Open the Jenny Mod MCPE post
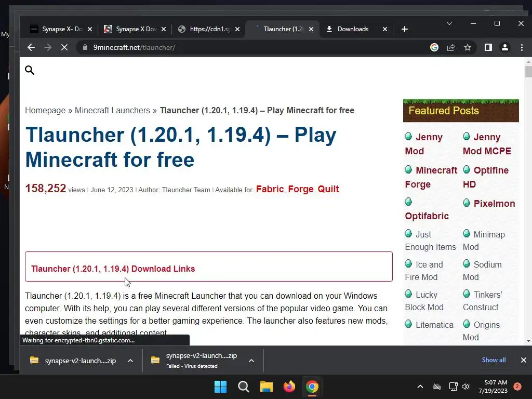Screen dimensions: 532x399 (x=487, y=144)
